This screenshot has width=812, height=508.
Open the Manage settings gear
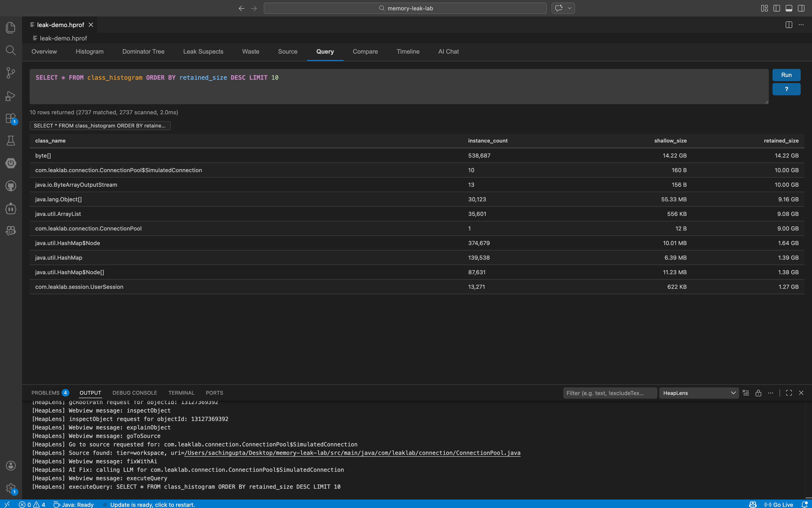11,488
